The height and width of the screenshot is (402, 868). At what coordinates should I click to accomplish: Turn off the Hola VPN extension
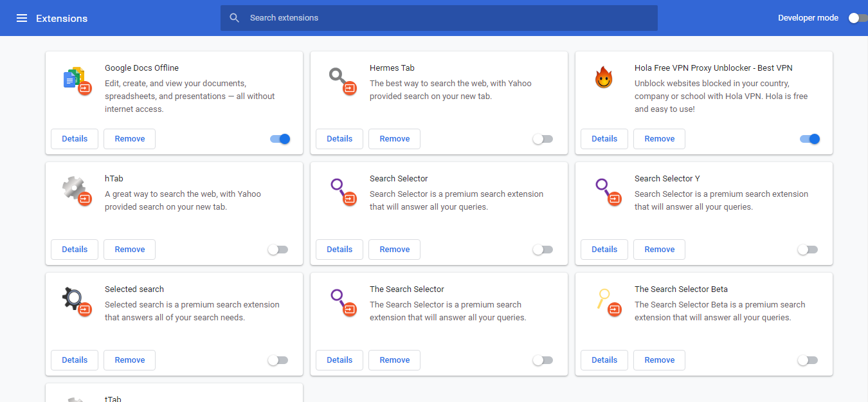coord(809,138)
